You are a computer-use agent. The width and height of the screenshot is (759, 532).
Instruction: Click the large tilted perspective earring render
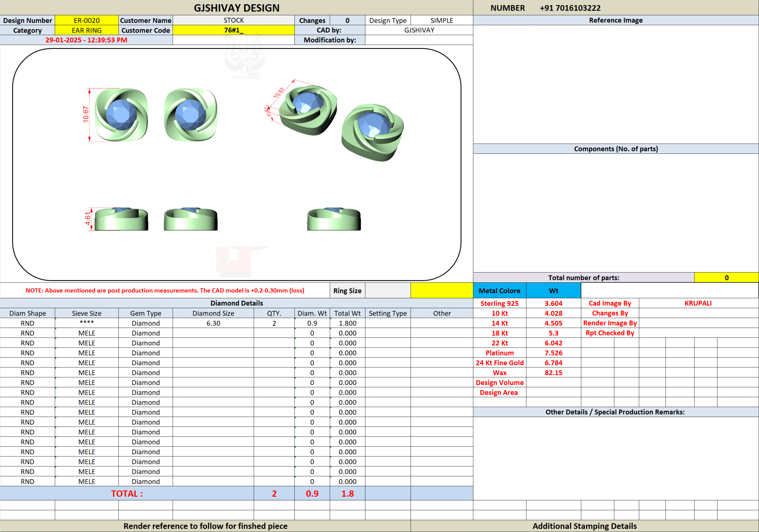373,132
